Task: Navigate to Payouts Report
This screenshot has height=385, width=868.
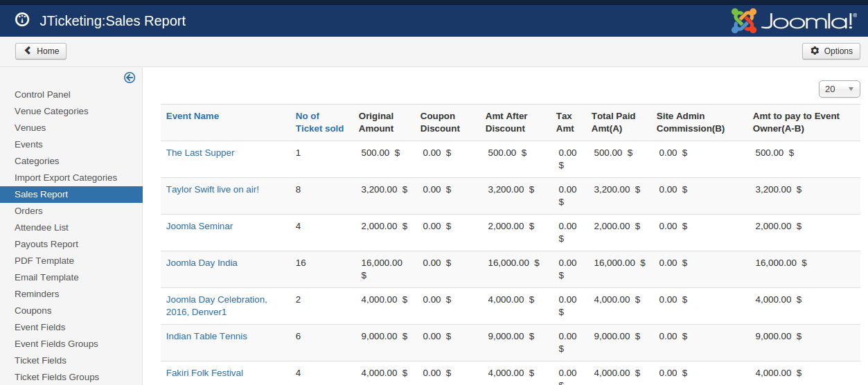Action: tap(46, 244)
